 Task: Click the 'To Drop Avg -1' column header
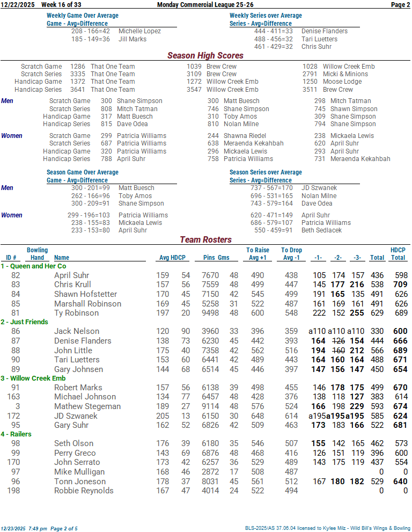[x=291, y=254]
